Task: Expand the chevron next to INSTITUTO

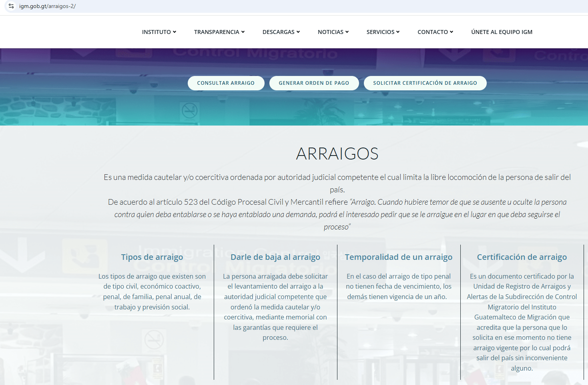Action: [175, 32]
